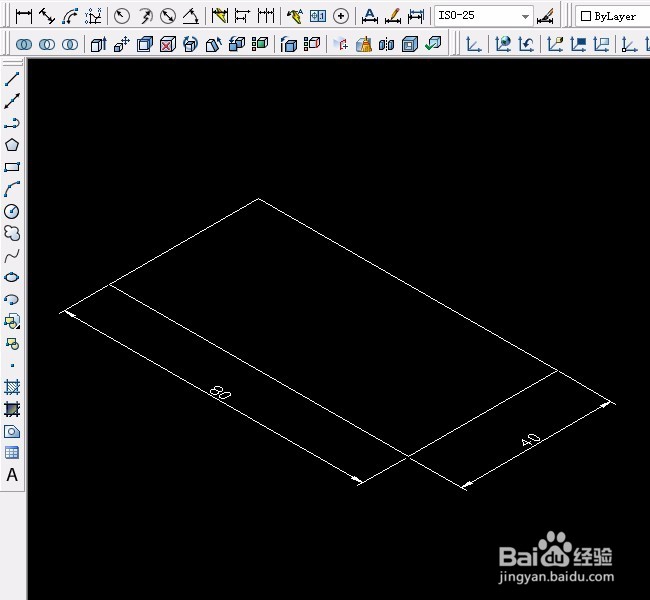
Task: Select the Angular dimension tool
Action: point(191,16)
